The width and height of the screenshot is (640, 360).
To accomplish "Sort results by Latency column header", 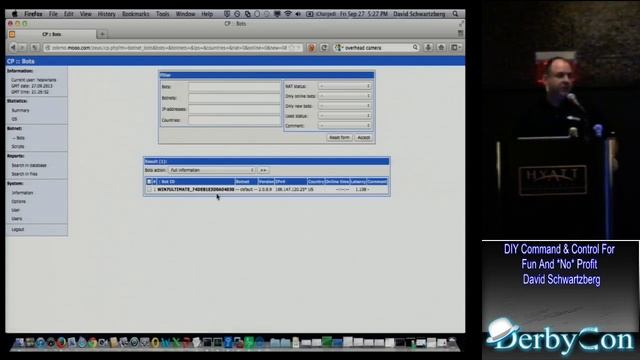I will click(x=358, y=182).
